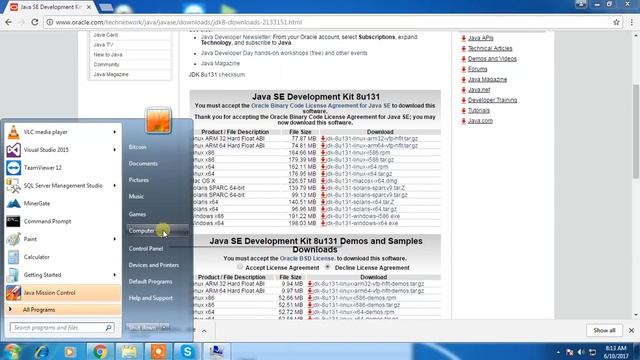Open Computer from Start menu

[x=158, y=231]
